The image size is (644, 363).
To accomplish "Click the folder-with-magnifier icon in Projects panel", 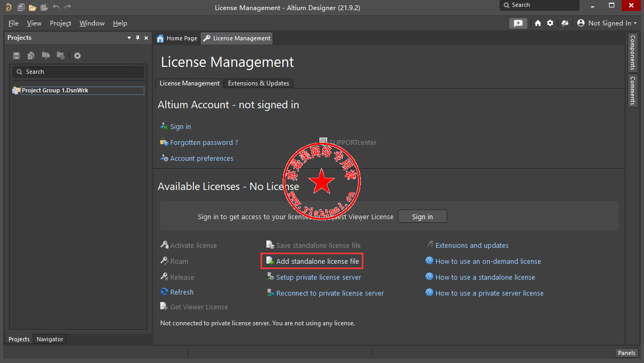I will [46, 56].
